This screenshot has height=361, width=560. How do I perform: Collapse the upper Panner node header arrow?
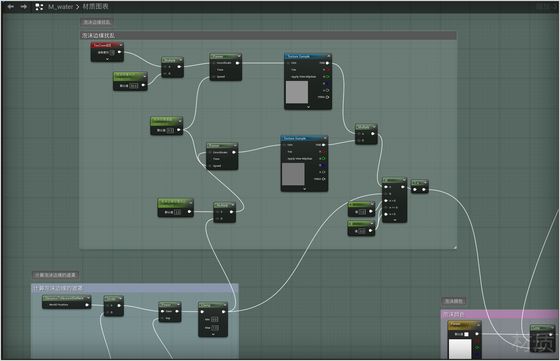point(239,56)
